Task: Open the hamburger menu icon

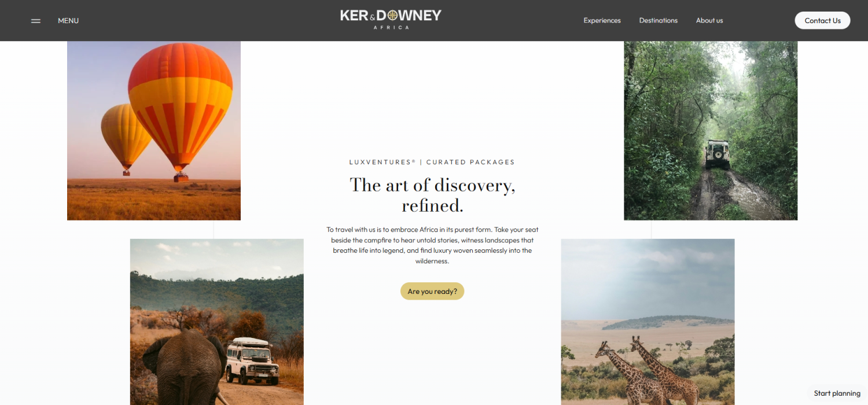Action: [x=36, y=21]
